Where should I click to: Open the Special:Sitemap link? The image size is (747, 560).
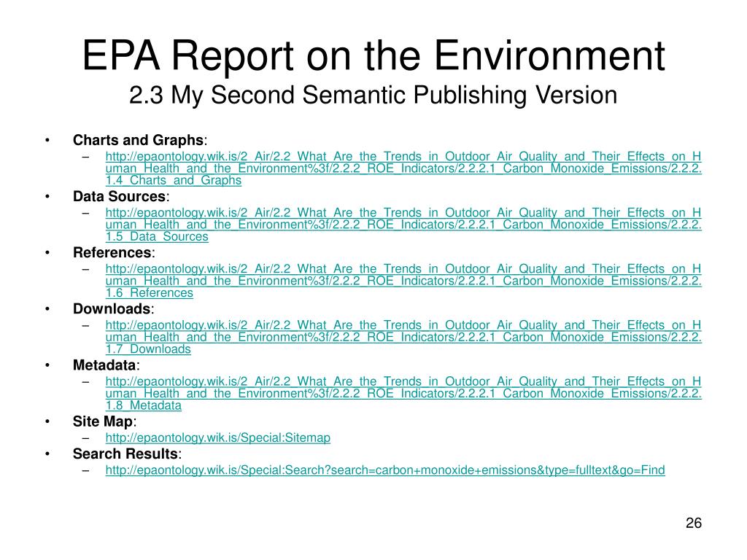pos(217,437)
